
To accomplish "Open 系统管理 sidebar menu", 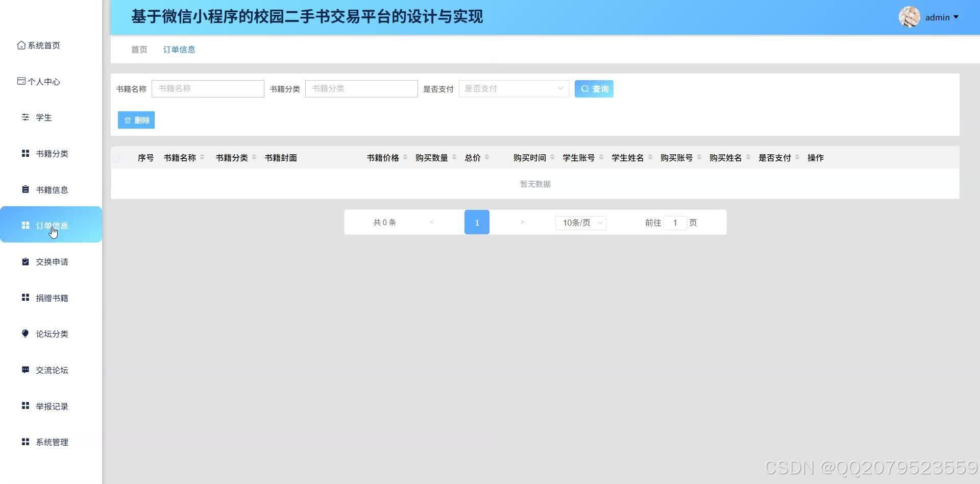I will (x=51, y=442).
